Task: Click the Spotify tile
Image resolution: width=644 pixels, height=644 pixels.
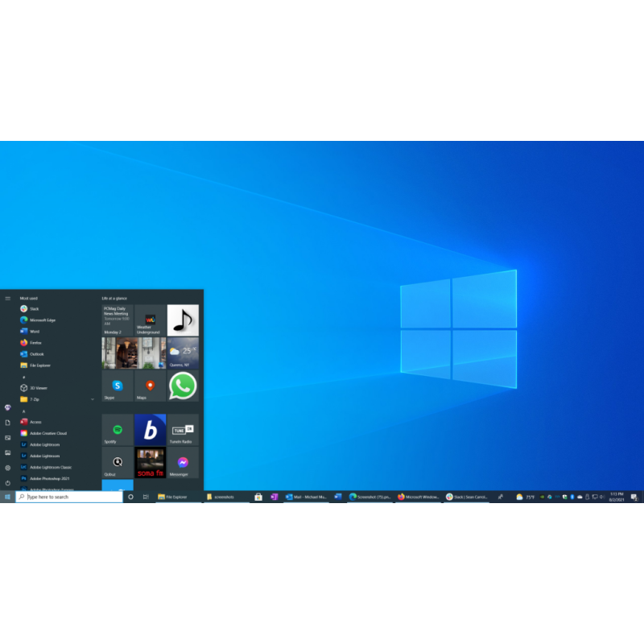Action: tap(118, 430)
